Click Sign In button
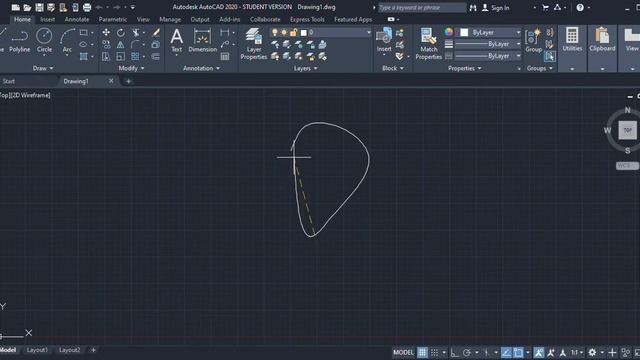This screenshot has width=640, height=360. [496, 7]
